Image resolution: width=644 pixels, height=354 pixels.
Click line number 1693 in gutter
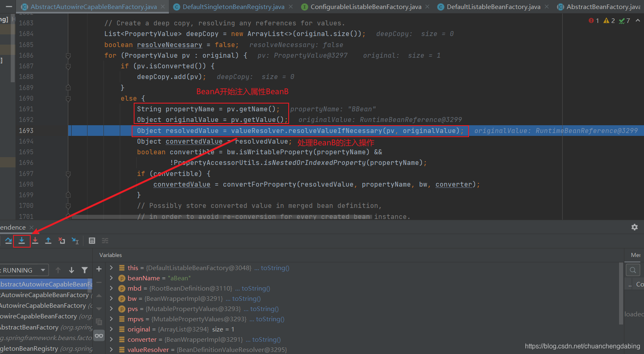[x=26, y=131]
